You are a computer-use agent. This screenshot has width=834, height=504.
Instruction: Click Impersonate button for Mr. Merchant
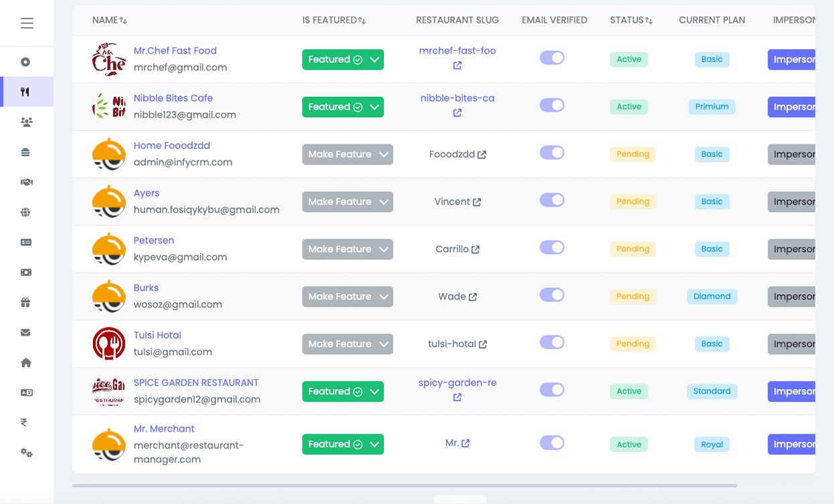(793, 445)
